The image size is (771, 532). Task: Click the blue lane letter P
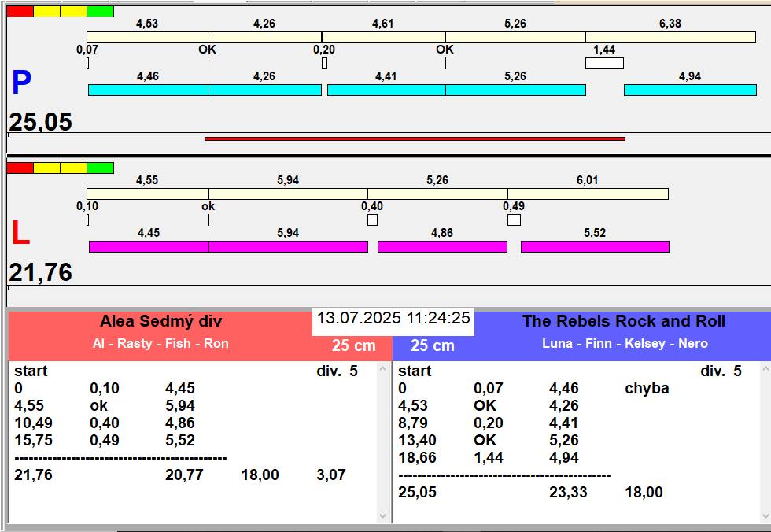(22, 83)
